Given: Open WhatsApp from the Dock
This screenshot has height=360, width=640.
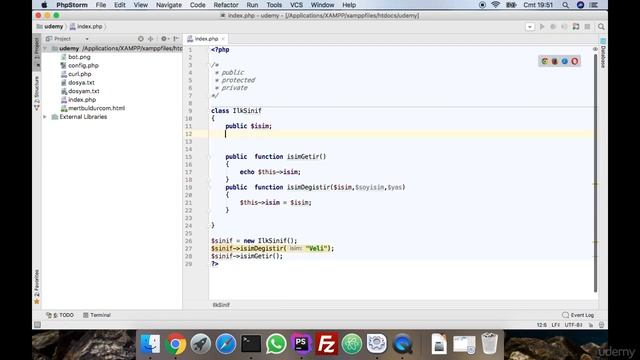Looking at the screenshot, I should pos(276,344).
